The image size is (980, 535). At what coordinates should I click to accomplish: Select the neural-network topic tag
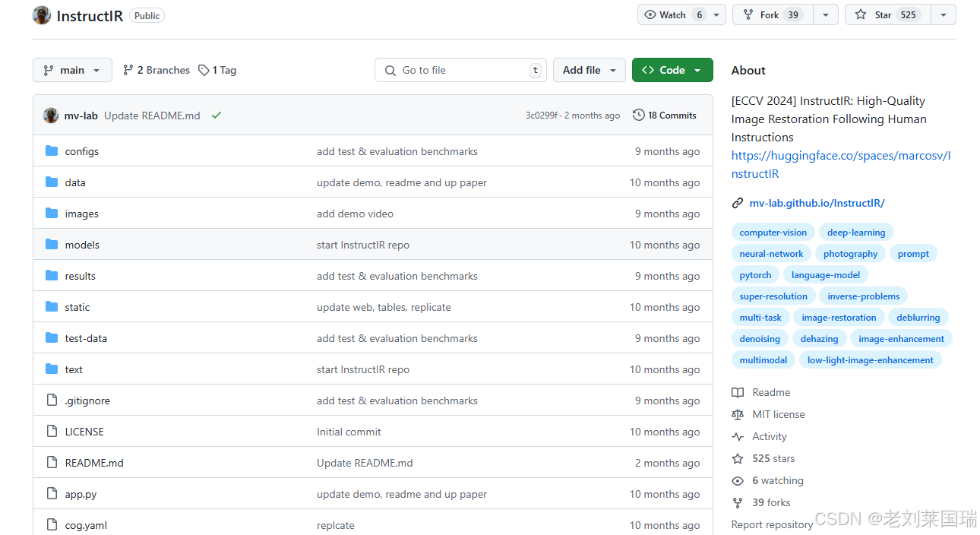coord(771,254)
